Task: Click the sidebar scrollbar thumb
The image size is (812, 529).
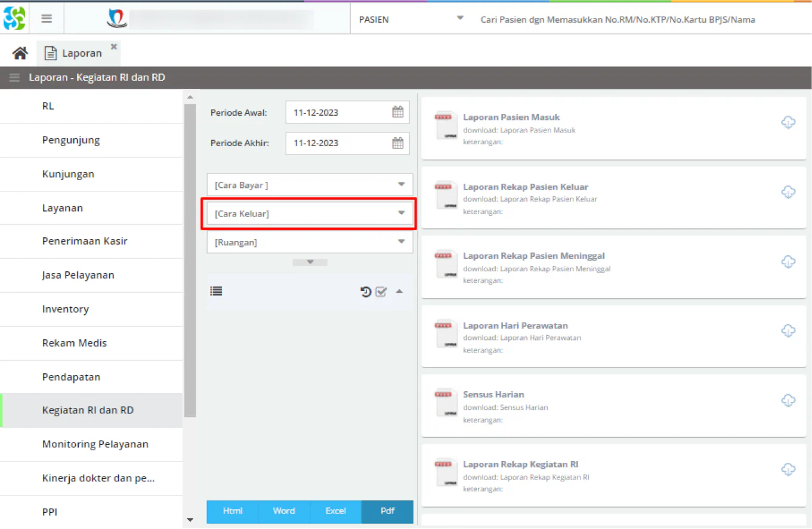Action: 190,261
